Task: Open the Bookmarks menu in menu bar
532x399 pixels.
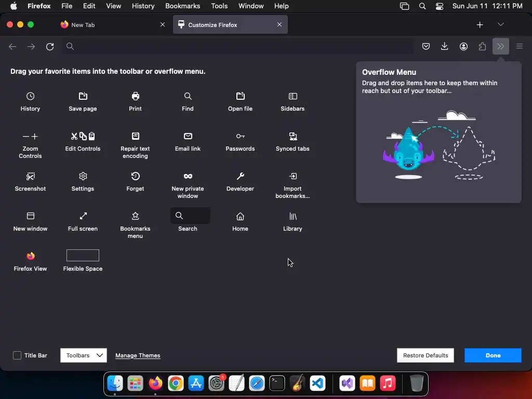Action: click(182, 6)
